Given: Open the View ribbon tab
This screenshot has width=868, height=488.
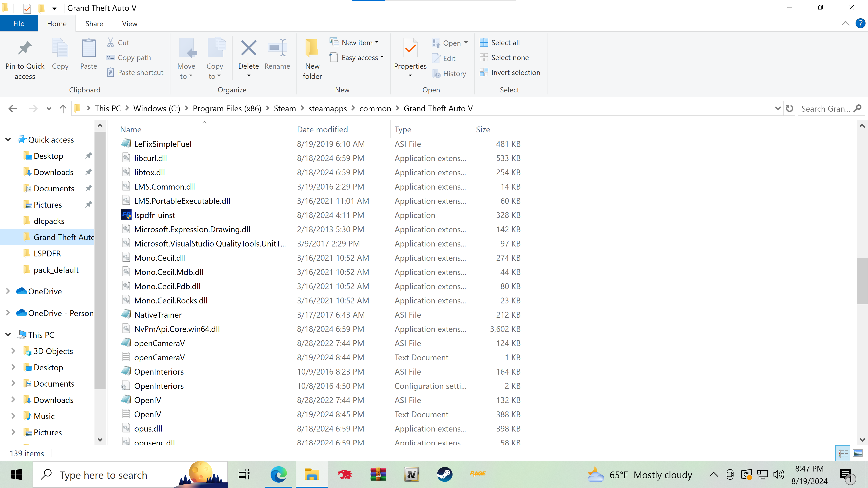Looking at the screenshot, I should tap(129, 23).
